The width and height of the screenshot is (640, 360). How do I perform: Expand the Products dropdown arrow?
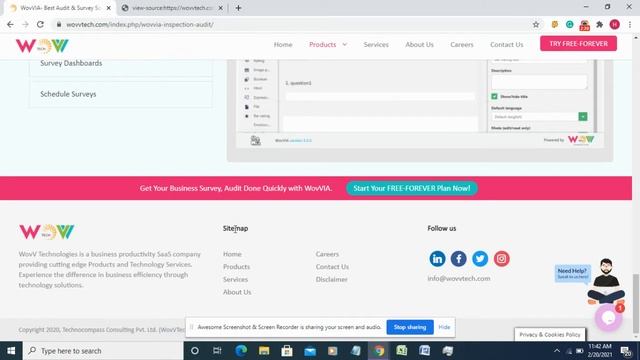[x=344, y=44]
